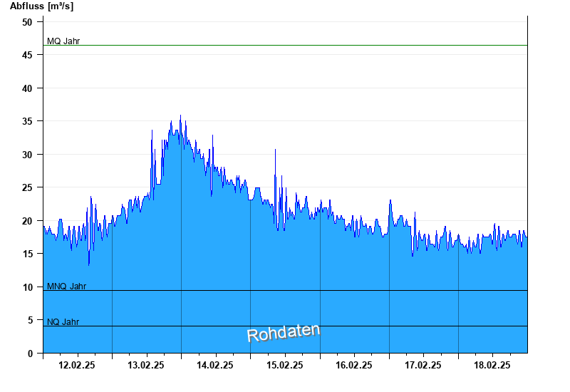The width and height of the screenshot is (570, 392).
Task: Click the 45 tick label on y-axis
Action: 27,55
